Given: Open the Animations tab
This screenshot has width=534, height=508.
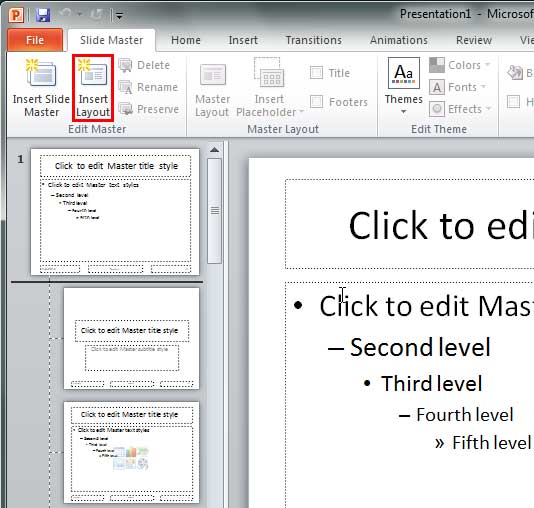Looking at the screenshot, I should (399, 40).
